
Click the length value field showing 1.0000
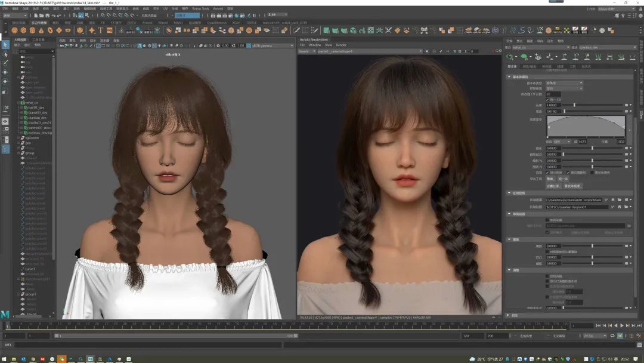pos(552,105)
